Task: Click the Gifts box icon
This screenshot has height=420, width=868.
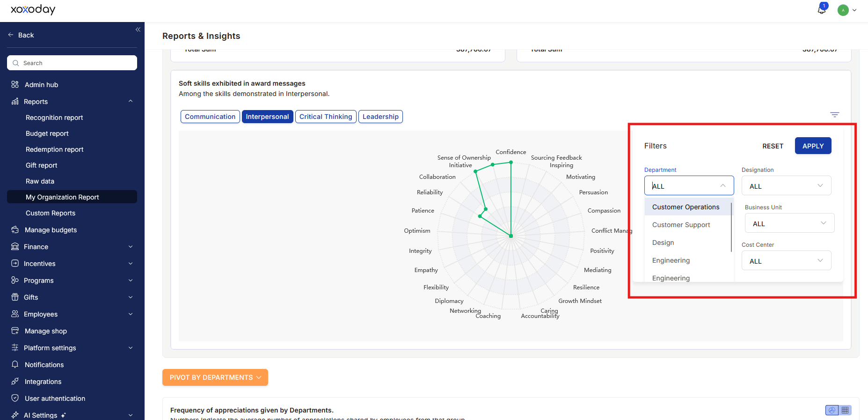Action: pyautogui.click(x=15, y=297)
